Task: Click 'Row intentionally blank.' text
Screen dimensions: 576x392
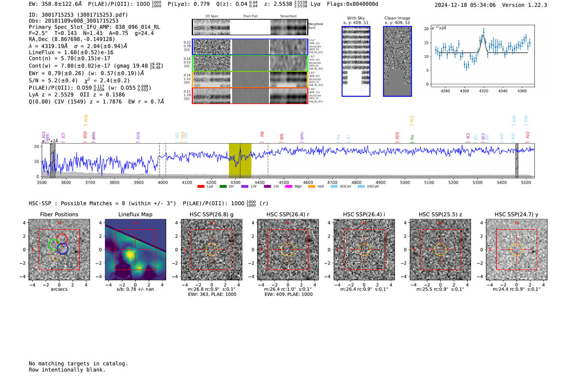Action: [67, 370]
